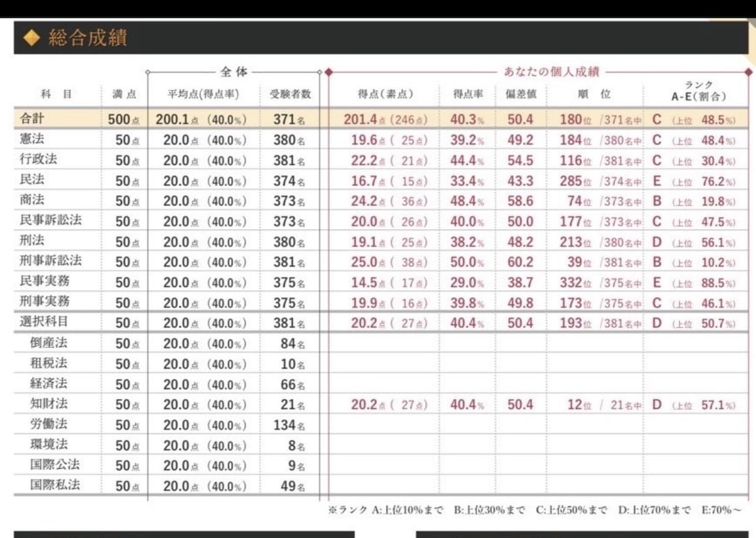Select the 商法 subject label
The image size is (756, 538).
point(32,200)
